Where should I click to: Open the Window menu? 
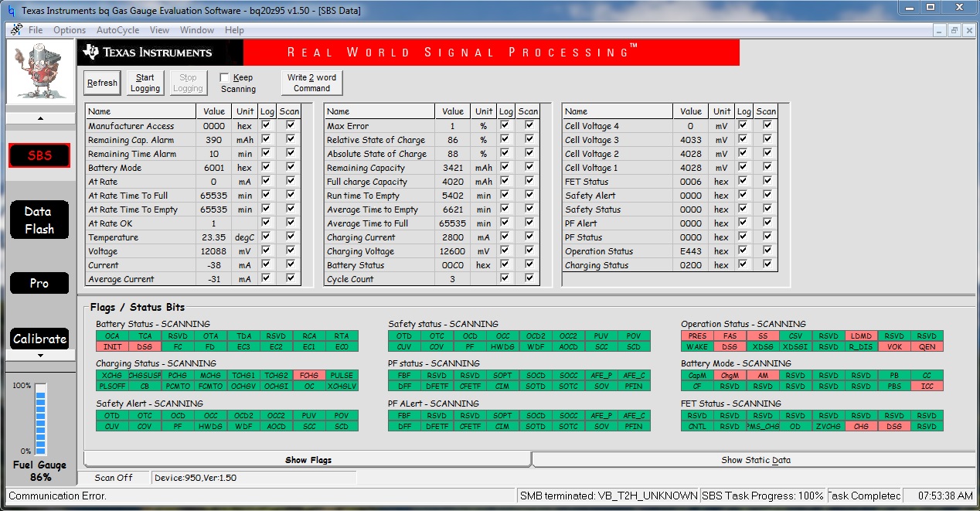(x=197, y=30)
